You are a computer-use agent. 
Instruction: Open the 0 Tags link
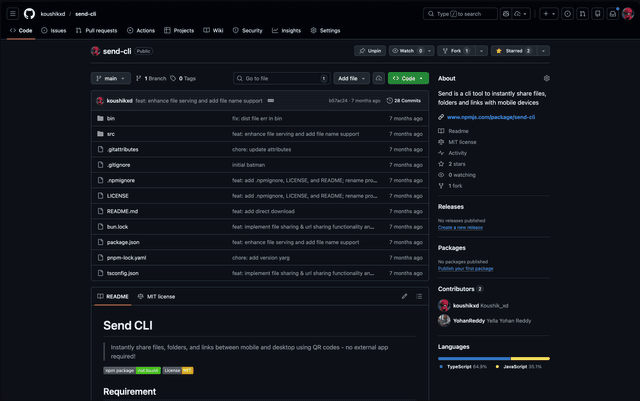point(183,78)
